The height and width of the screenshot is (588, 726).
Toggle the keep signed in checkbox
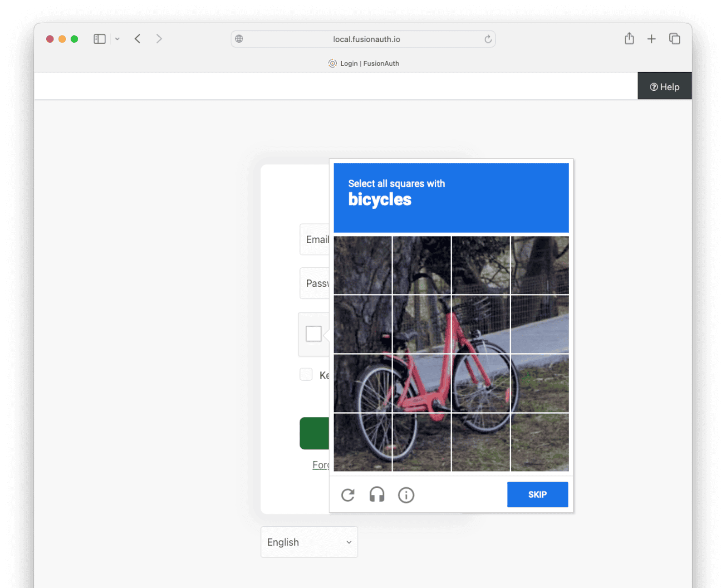[x=306, y=374]
